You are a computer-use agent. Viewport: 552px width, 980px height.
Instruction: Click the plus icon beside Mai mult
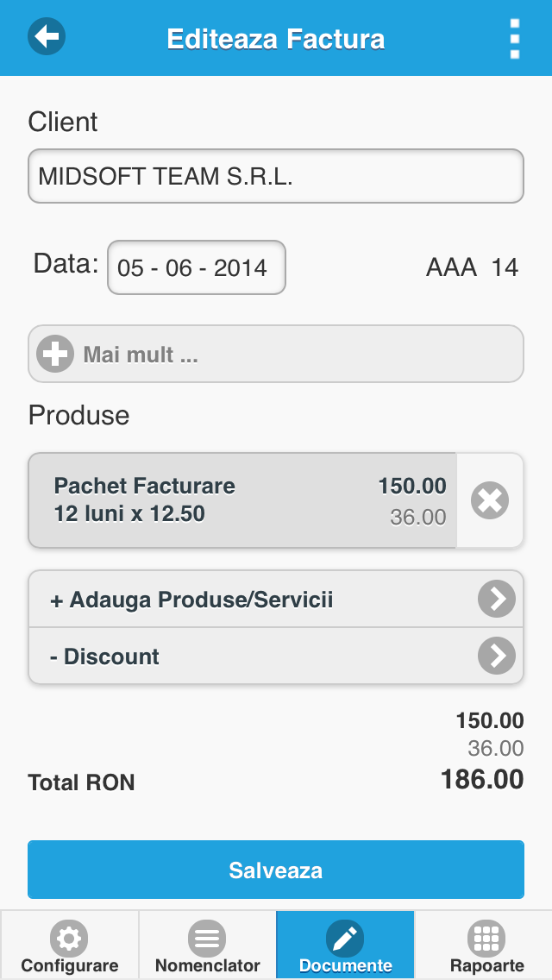(x=55, y=354)
